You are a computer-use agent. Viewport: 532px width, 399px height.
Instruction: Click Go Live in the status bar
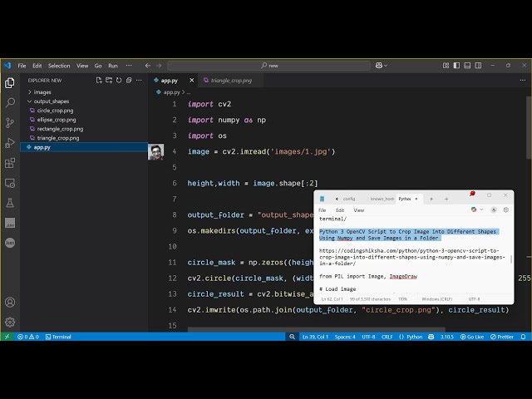(472, 337)
